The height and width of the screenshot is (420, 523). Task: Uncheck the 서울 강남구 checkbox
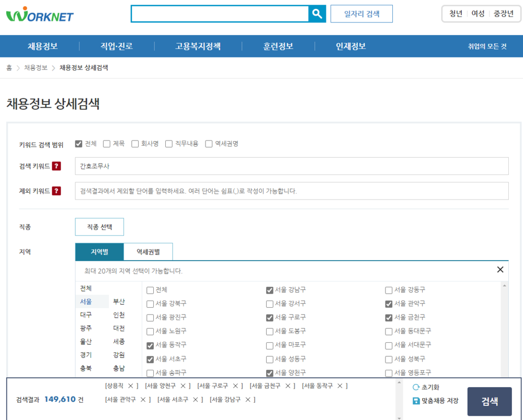[x=269, y=290]
